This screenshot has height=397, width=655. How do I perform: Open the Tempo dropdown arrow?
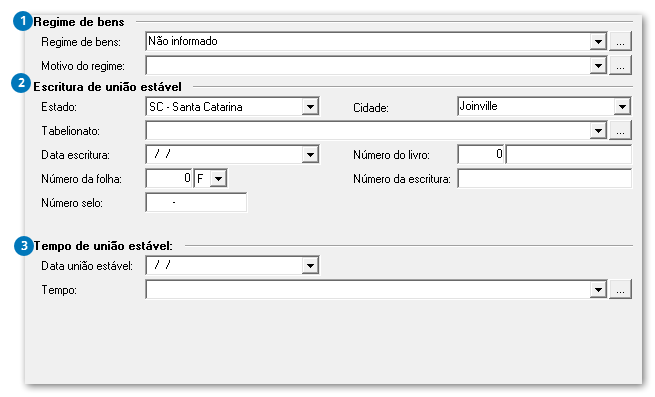pyautogui.click(x=598, y=290)
